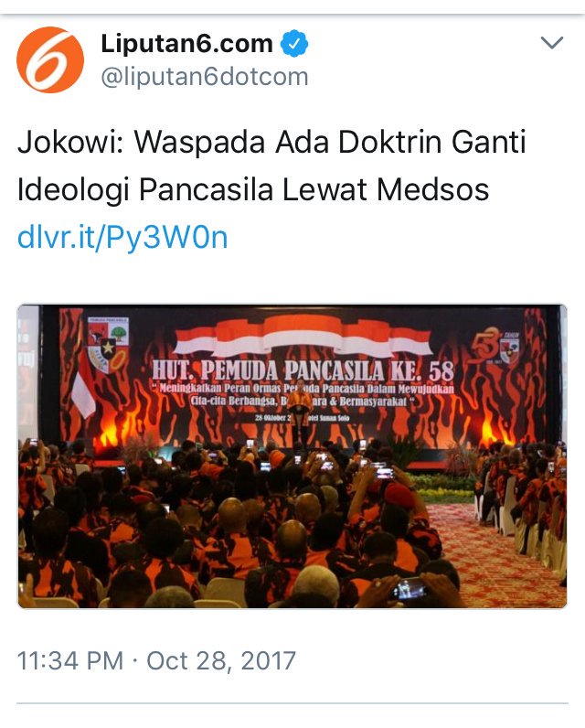Tap the phone held up in the foreground

[409, 589]
